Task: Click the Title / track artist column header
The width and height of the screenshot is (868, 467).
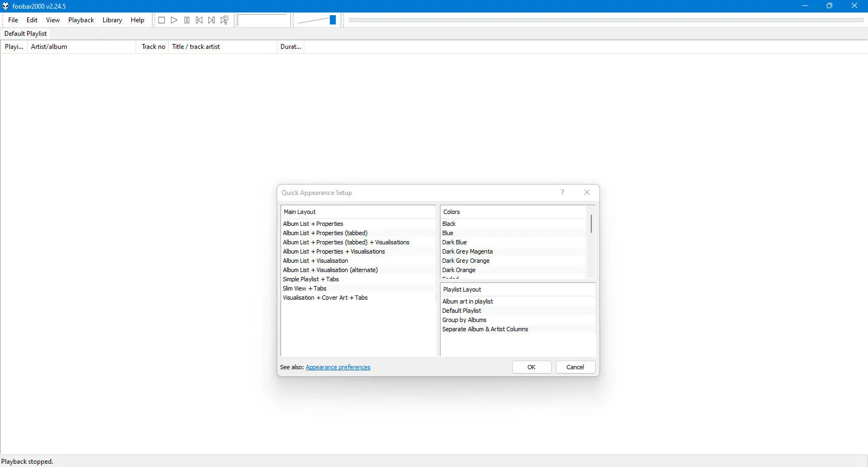Action: [x=222, y=47]
